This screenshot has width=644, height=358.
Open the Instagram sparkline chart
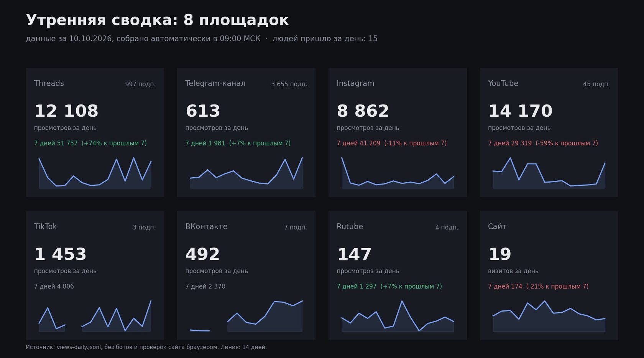pos(398,173)
